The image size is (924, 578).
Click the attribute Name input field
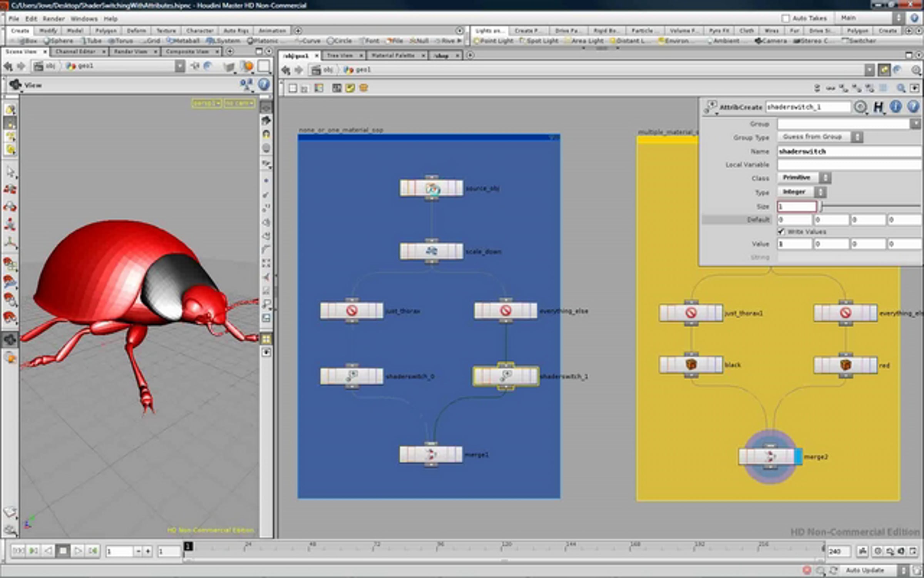[847, 151]
